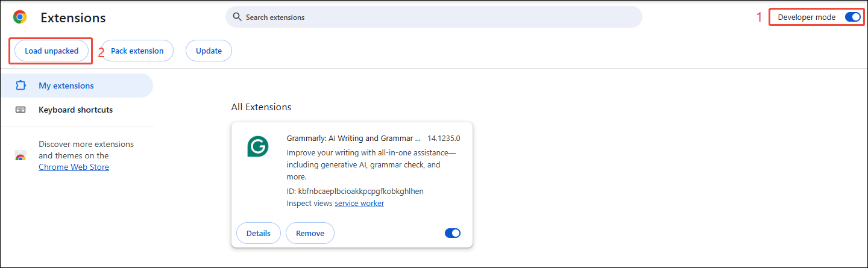Disable the Grammarly extension toggle
Image resolution: width=868 pixels, height=268 pixels.
point(452,233)
